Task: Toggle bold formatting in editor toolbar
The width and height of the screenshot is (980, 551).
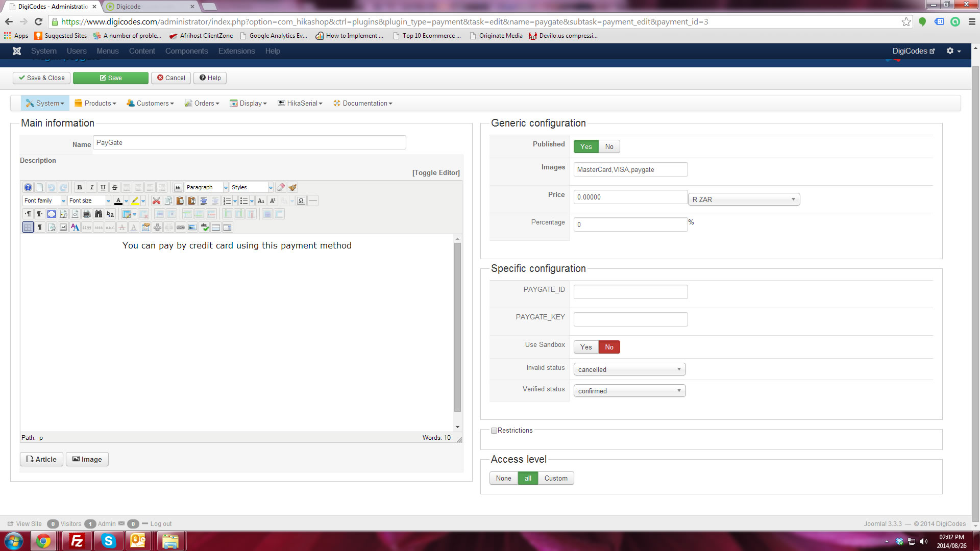Action: (x=80, y=187)
